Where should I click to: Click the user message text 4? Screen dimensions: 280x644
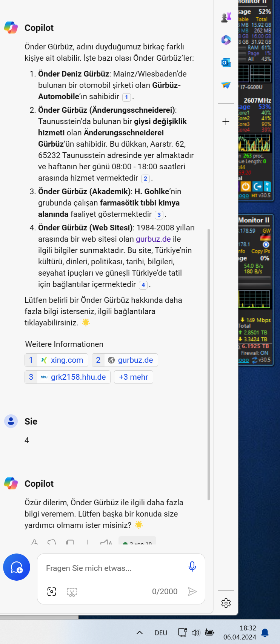tap(27, 440)
